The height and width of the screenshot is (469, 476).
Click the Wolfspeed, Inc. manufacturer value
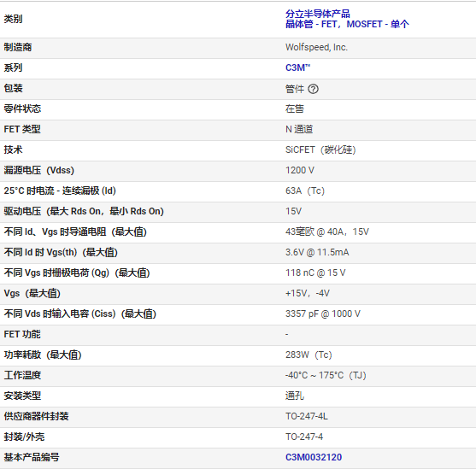pyautogui.click(x=317, y=47)
